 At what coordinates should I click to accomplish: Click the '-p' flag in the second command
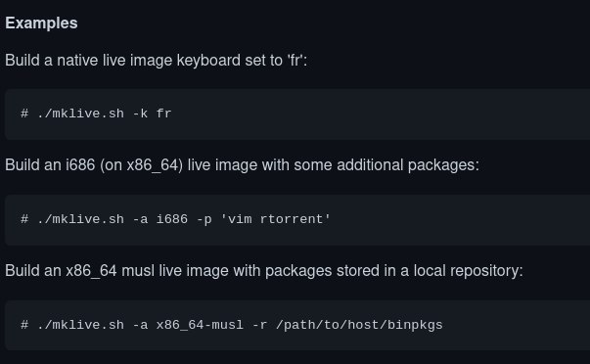click(204, 220)
